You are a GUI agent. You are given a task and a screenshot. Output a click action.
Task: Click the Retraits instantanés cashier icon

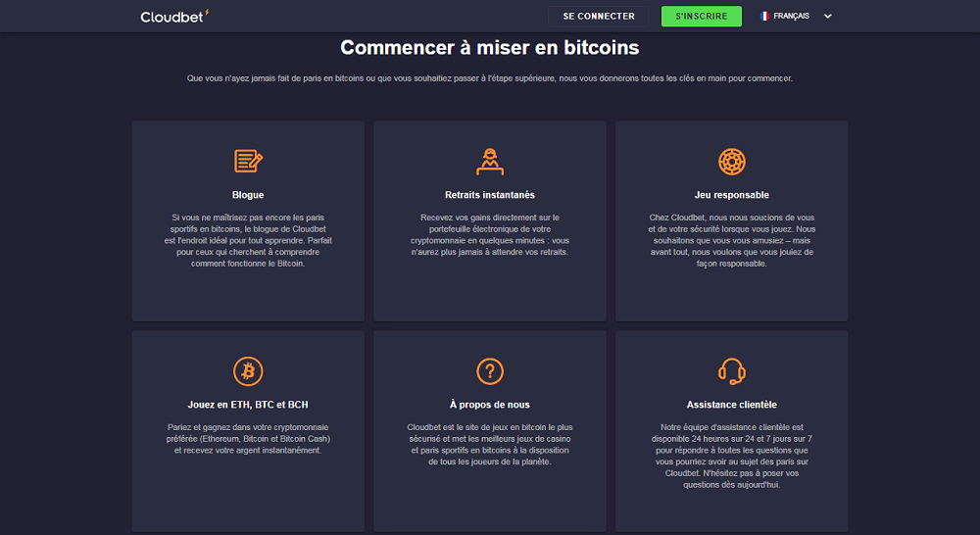click(x=490, y=162)
